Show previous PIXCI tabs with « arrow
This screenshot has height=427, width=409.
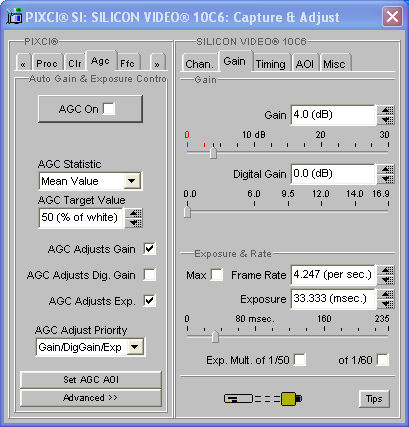(23, 63)
